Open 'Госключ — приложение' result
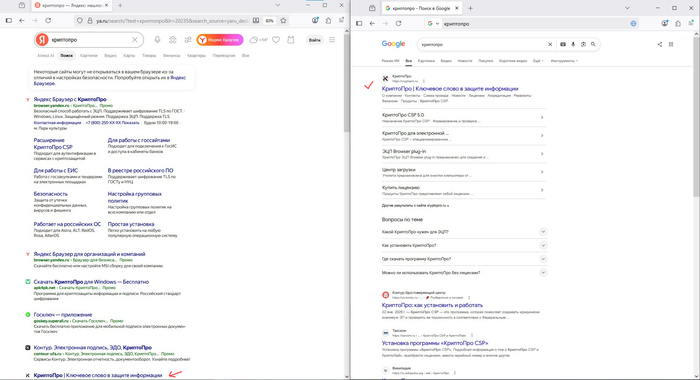 click(x=63, y=315)
